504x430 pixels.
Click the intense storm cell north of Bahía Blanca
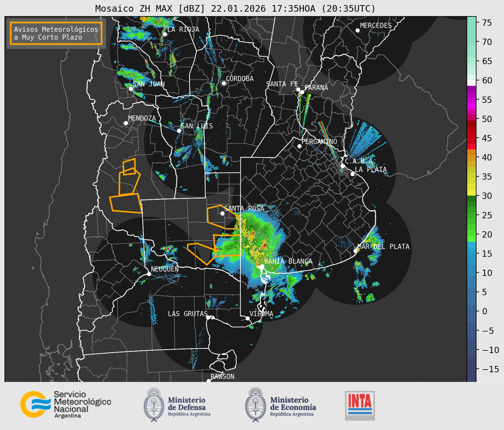tap(264, 245)
